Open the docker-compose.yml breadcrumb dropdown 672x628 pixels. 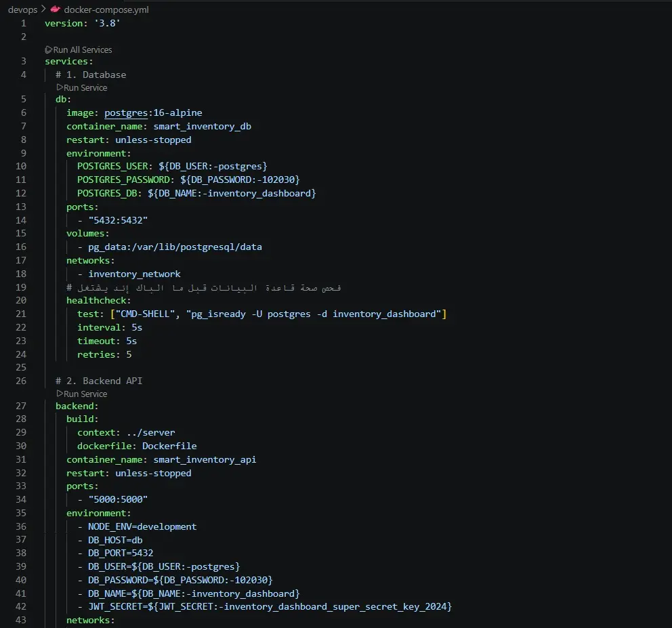pyautogui.click(x=106, y=9)
